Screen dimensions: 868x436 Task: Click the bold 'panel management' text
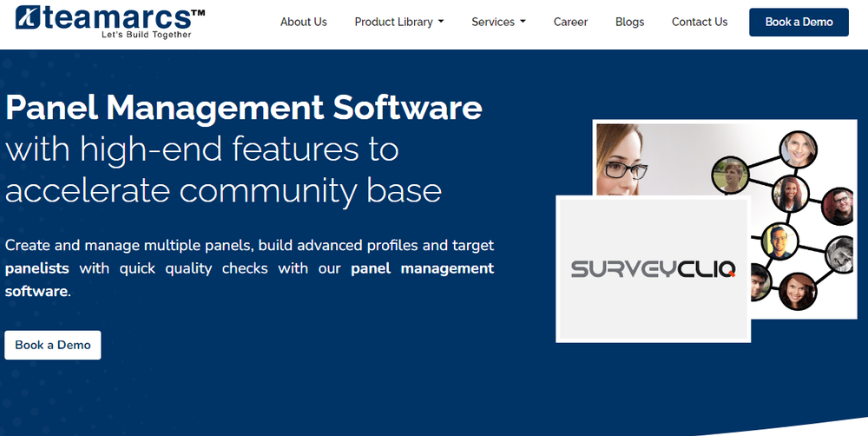click(x=423, y=268)
